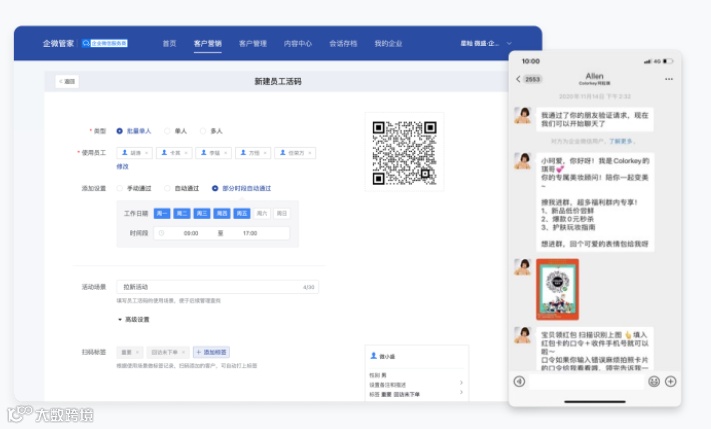This screenshot has width=711, height=429.
Task: Select the 批量单人 type radio
Action: [x=119, y=131]
